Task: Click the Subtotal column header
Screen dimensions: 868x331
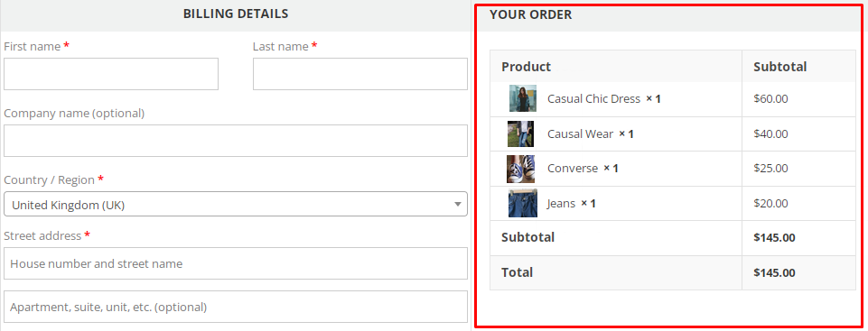Action: (780, 67)
